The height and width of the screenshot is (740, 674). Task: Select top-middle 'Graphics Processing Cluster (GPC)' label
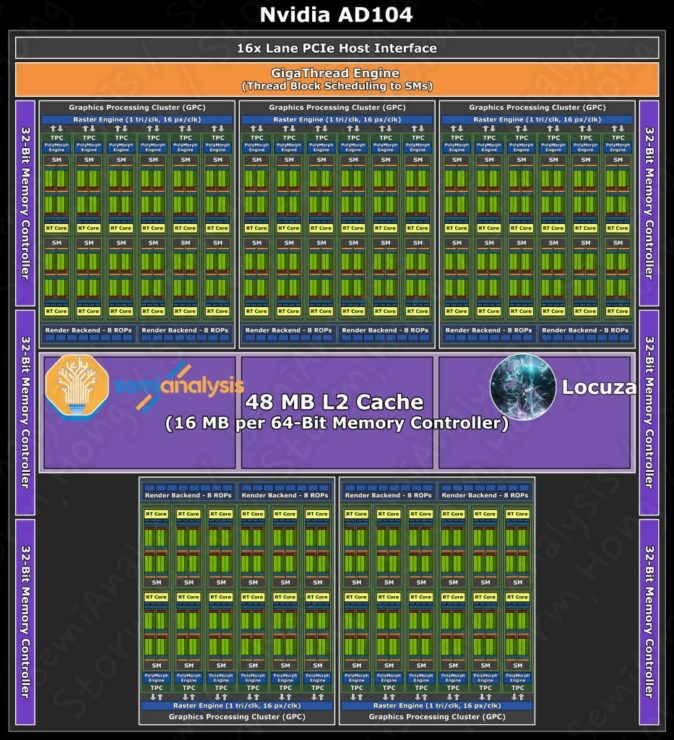[x=337, y=108]
